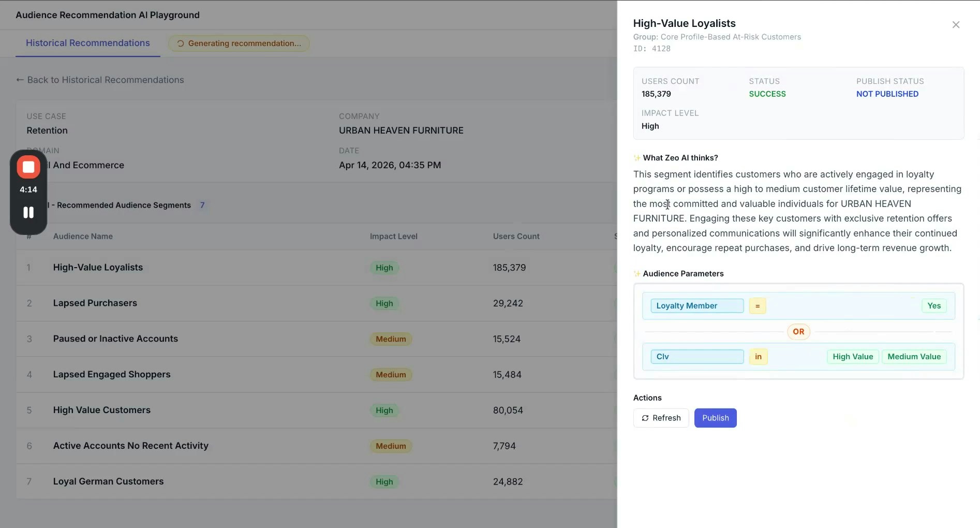This screenshot has height=528, width=980.
Task: Select the High Value tag
Action: (852, 357)
